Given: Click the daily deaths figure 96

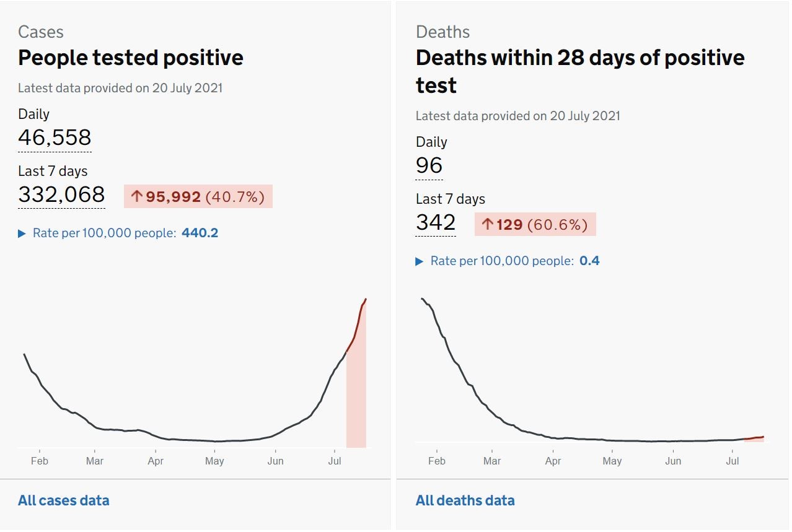Looking at the screenshot, I should 429,165.
